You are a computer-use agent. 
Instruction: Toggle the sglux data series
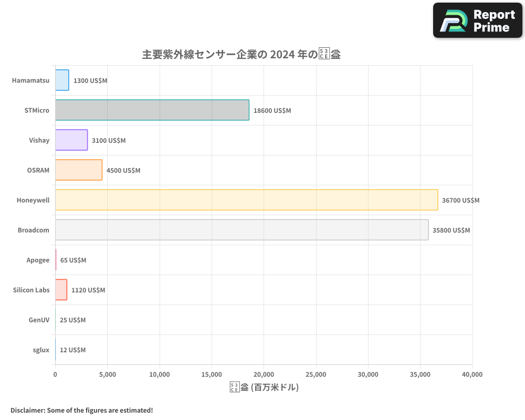55,350
